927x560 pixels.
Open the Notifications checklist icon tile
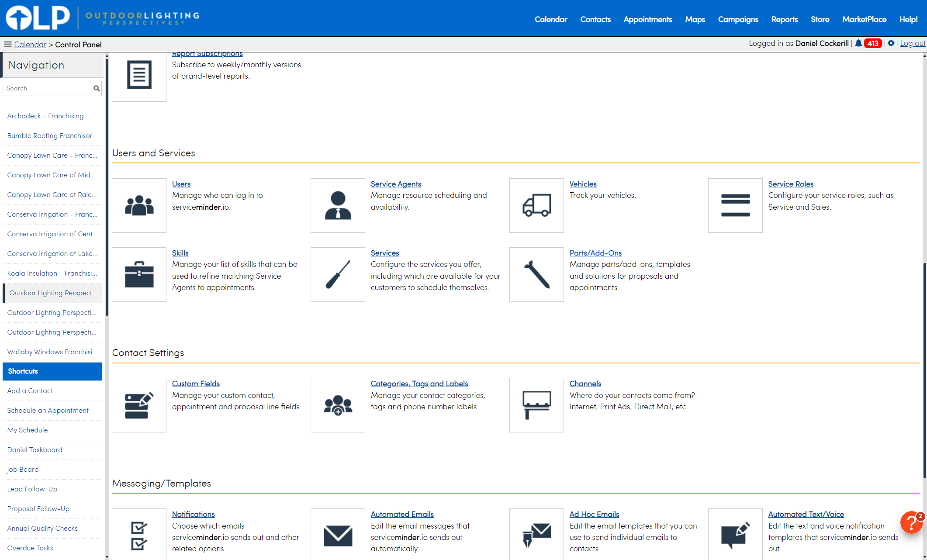139,535
